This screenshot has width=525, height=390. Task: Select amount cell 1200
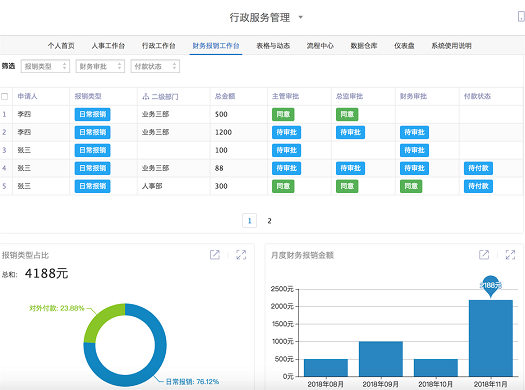pos(223,133)
